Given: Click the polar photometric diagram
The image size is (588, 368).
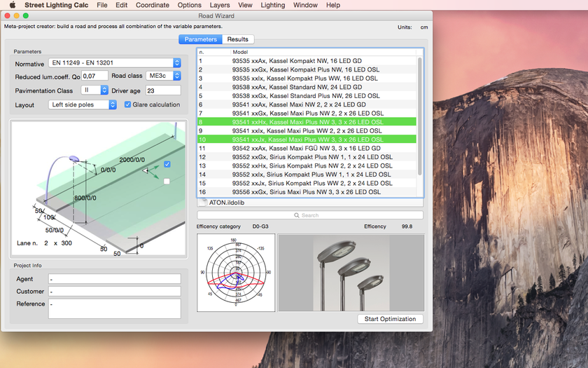Looking at the screenshot, I should pyautogui.click(x=236, y=273).
